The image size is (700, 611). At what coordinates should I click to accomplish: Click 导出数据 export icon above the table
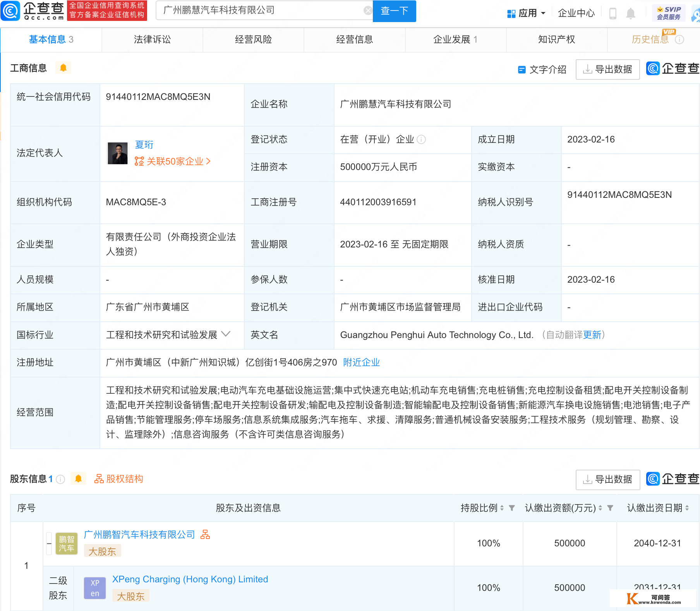tap(587, 70)
